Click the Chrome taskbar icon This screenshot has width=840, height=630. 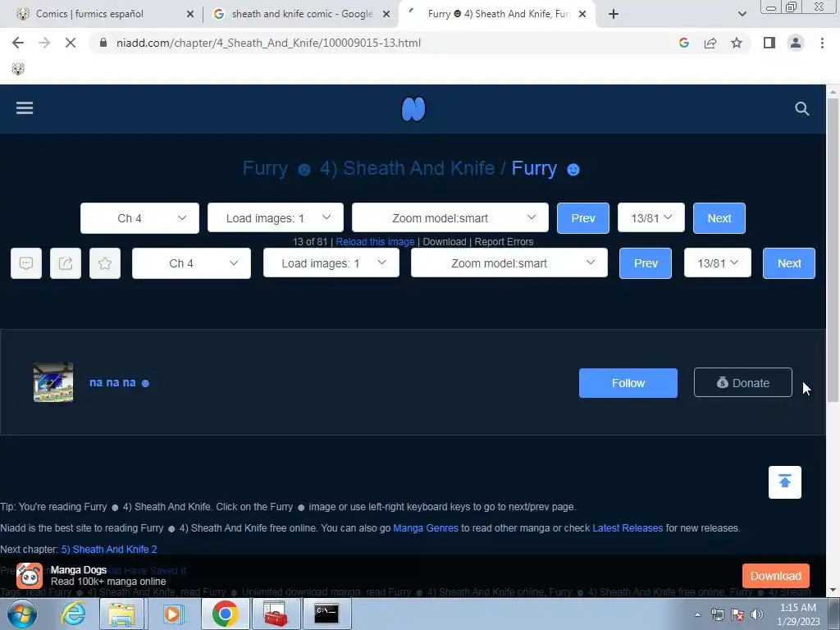225,614
